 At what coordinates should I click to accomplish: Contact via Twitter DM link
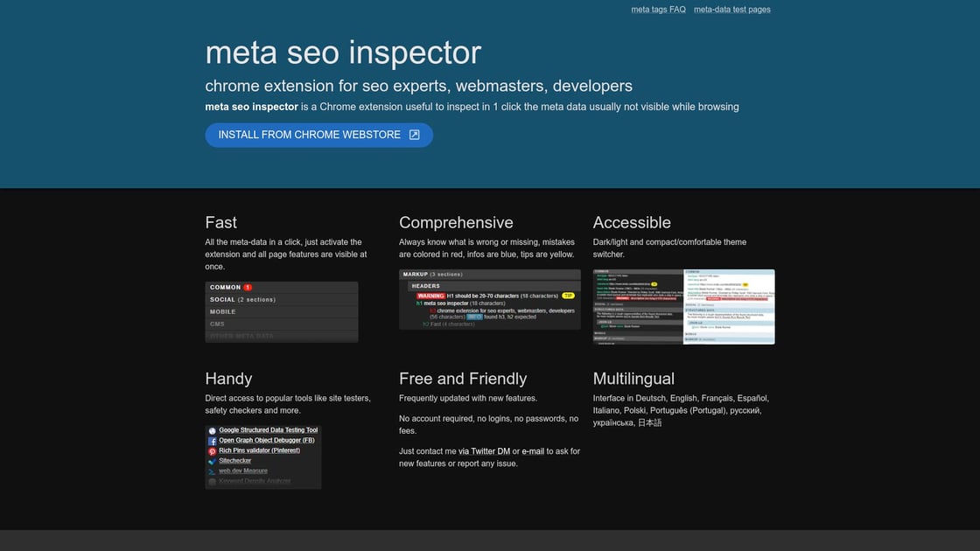coord(490,451)
